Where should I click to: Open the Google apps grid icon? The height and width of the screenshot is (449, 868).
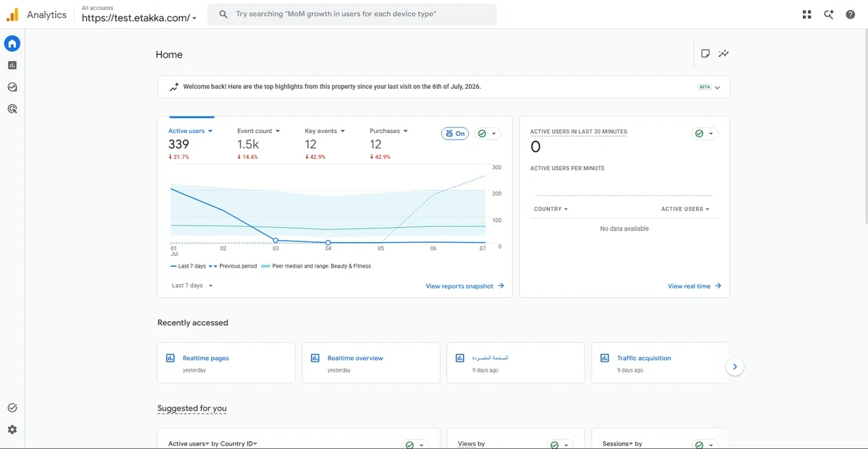tap(807, 14)
